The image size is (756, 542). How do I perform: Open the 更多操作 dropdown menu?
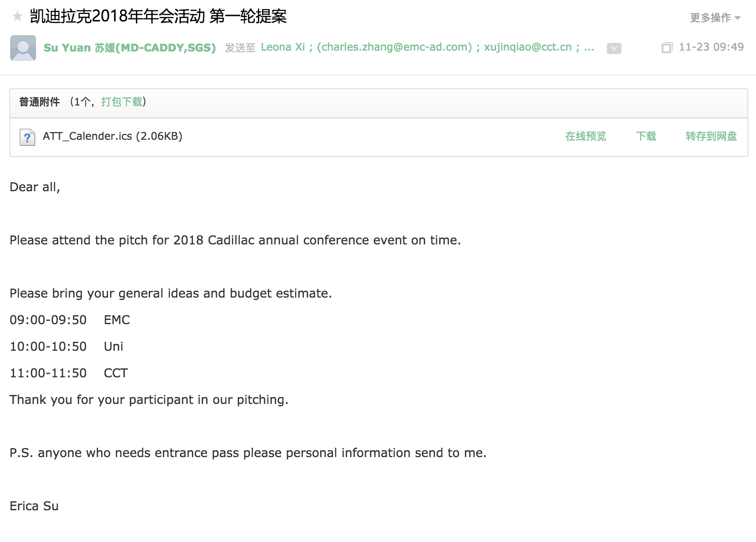(715, 18)
